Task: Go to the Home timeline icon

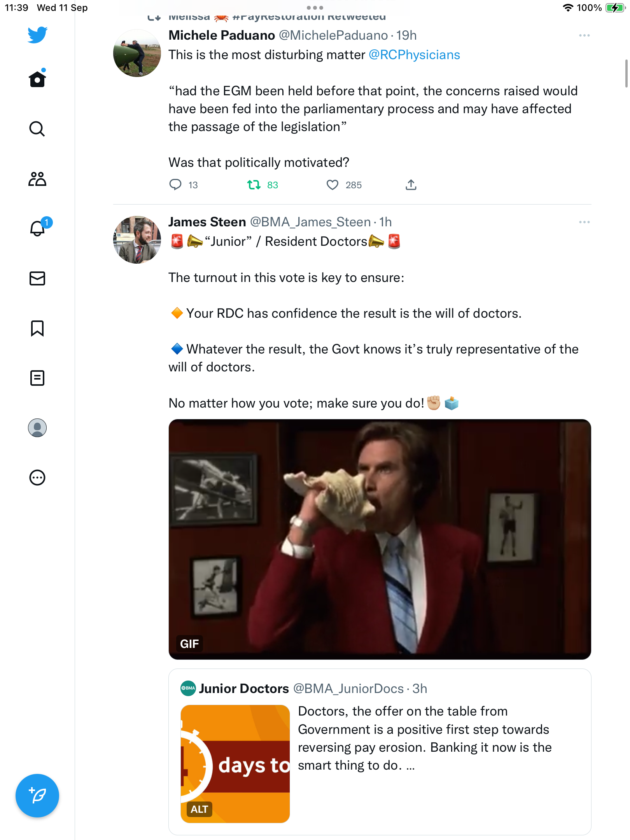Action: coord(37,79)
